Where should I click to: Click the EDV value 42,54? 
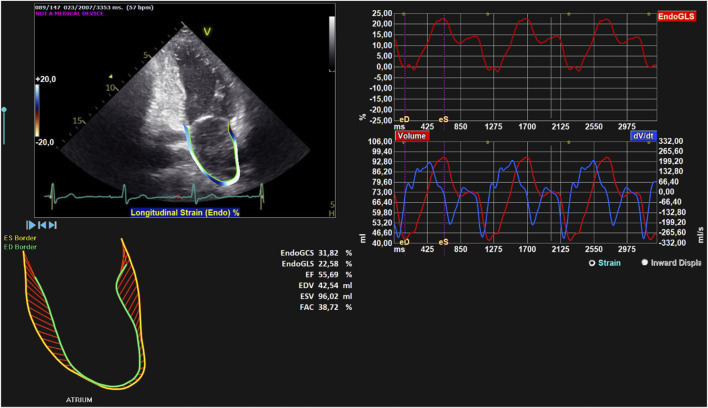[328, 286]
